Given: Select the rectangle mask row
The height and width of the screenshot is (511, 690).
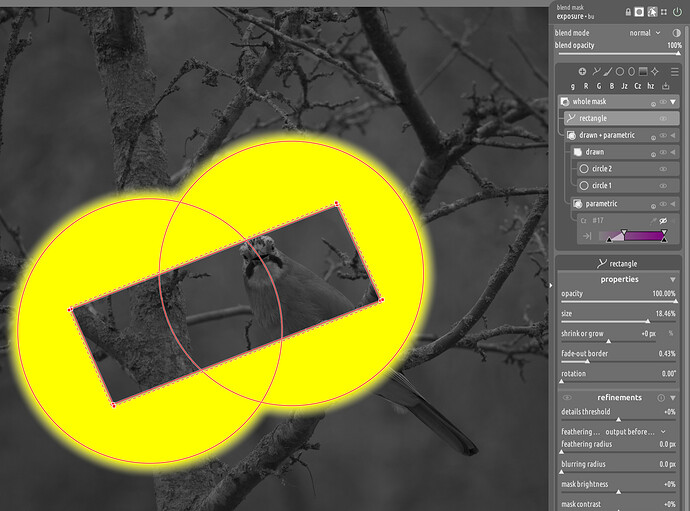Looking at the screenshot, I should (621, 118).
